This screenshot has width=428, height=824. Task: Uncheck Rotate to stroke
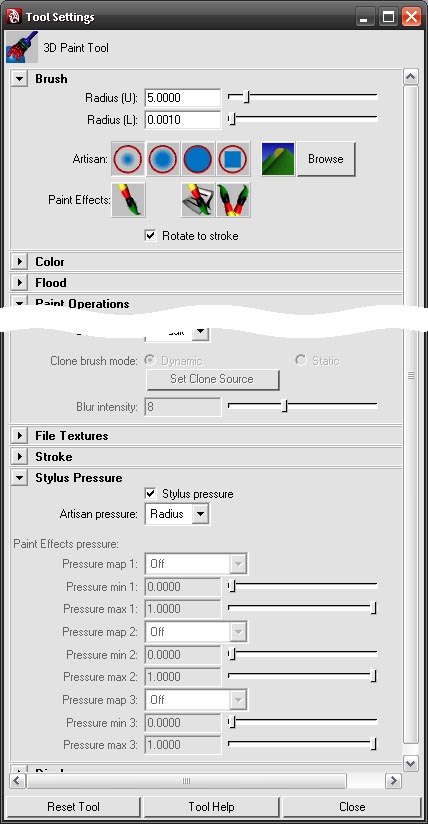point(151,236)
